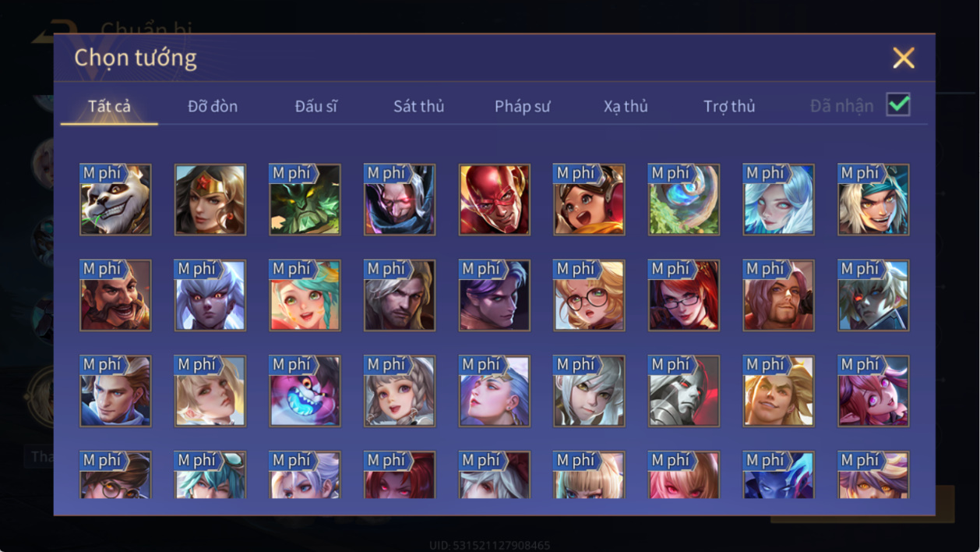The image size is (980, 552).
Task: Select the mustached man hero portrait
Action: (115, 295)
